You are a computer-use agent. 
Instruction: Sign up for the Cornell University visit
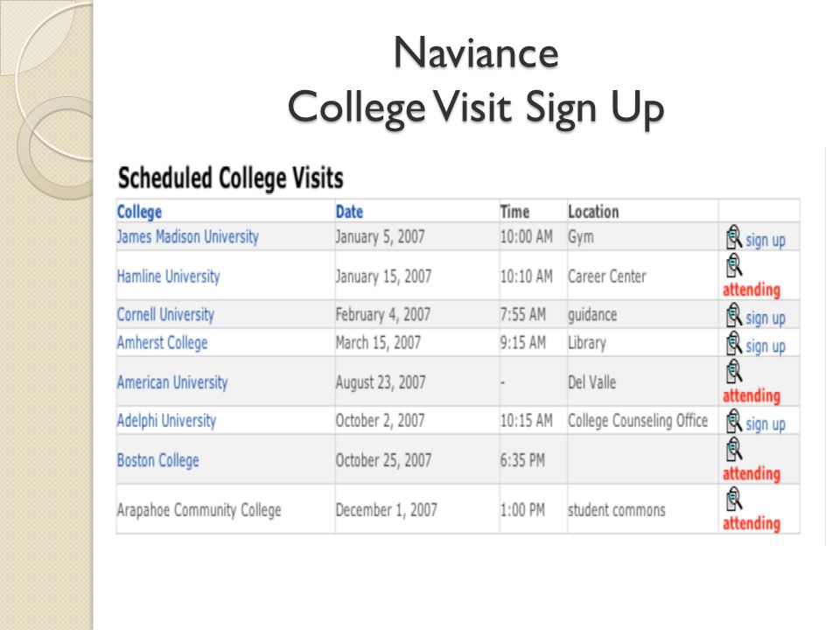click(x=766, y=318)
